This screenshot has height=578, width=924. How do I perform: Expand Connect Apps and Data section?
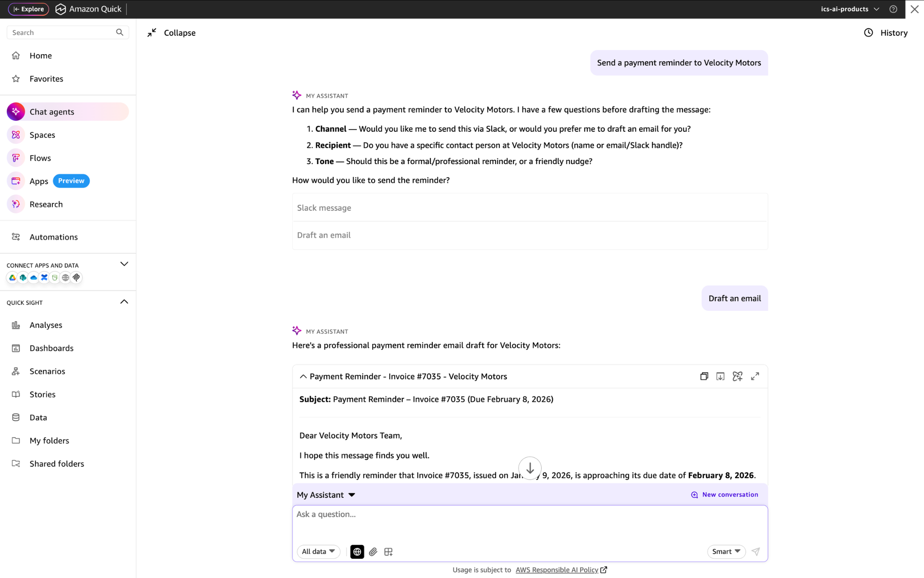(x=124, y=264)
